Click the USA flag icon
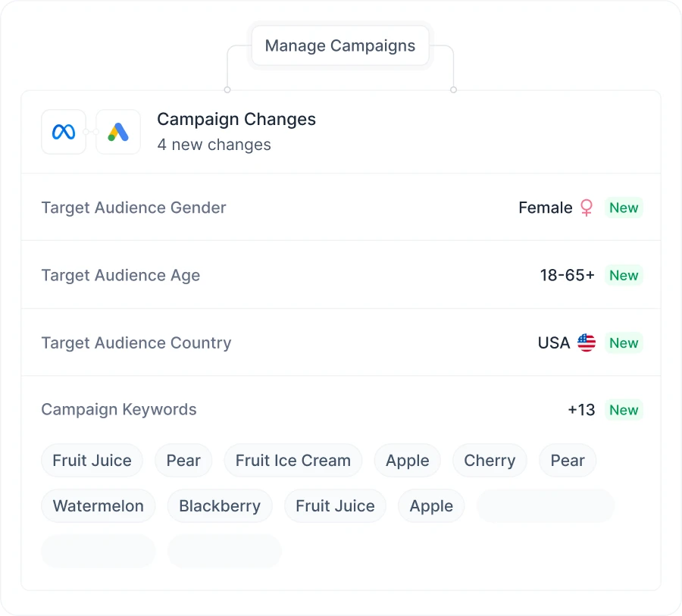This screenshot has height=616, width=682. (587, 342)
